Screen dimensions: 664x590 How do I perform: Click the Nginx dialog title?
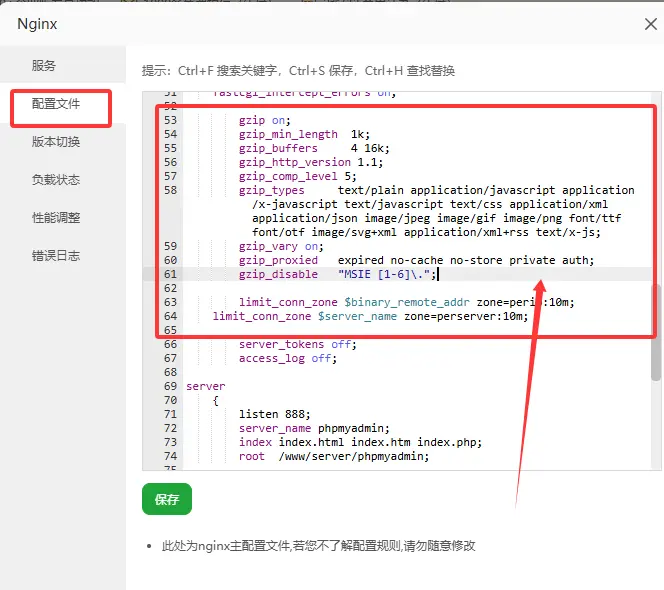(x=37, y=24)
